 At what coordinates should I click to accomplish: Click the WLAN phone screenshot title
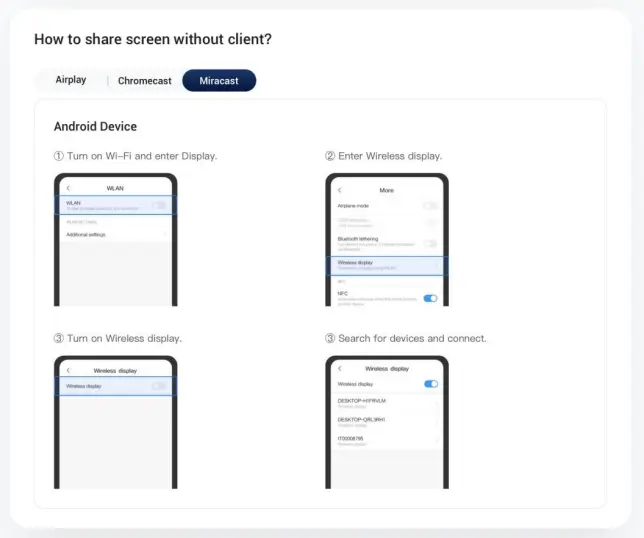click(115, 188)
